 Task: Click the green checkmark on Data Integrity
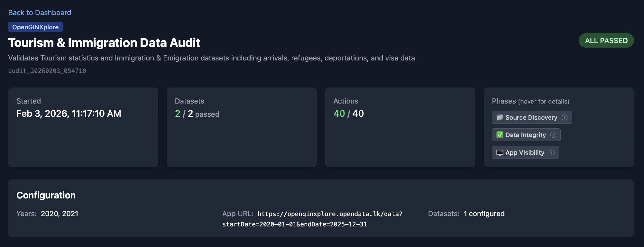(500, 135)
